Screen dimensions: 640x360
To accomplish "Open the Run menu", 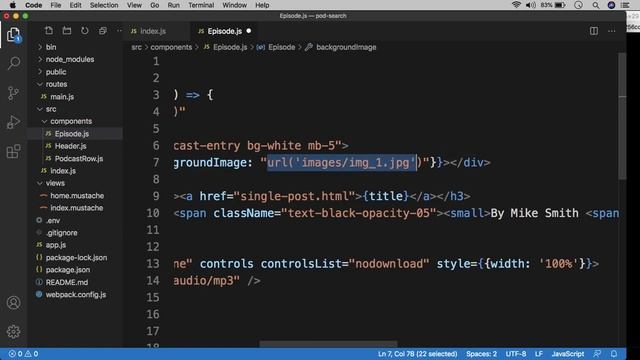I will tap(173, 5).
